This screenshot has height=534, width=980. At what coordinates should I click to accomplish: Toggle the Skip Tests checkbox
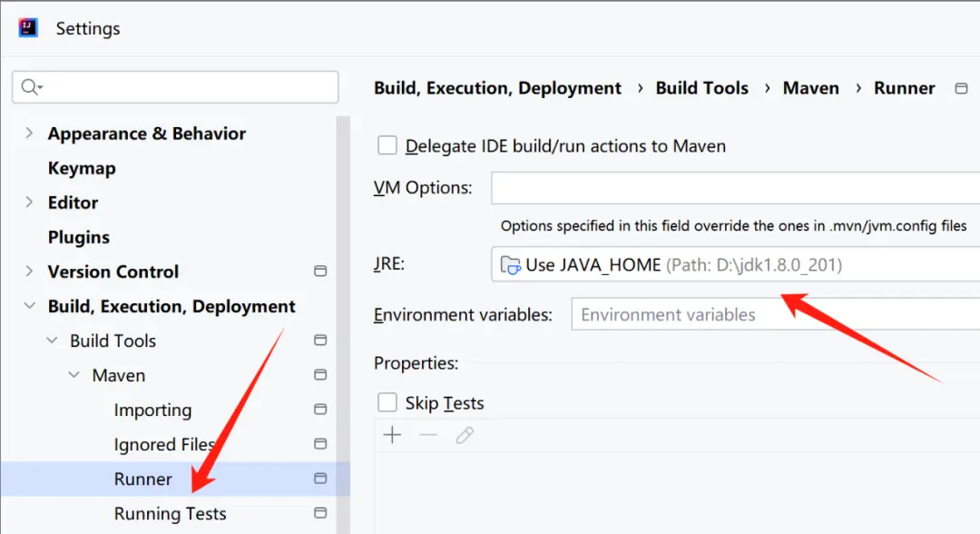(x=387, y=402)
